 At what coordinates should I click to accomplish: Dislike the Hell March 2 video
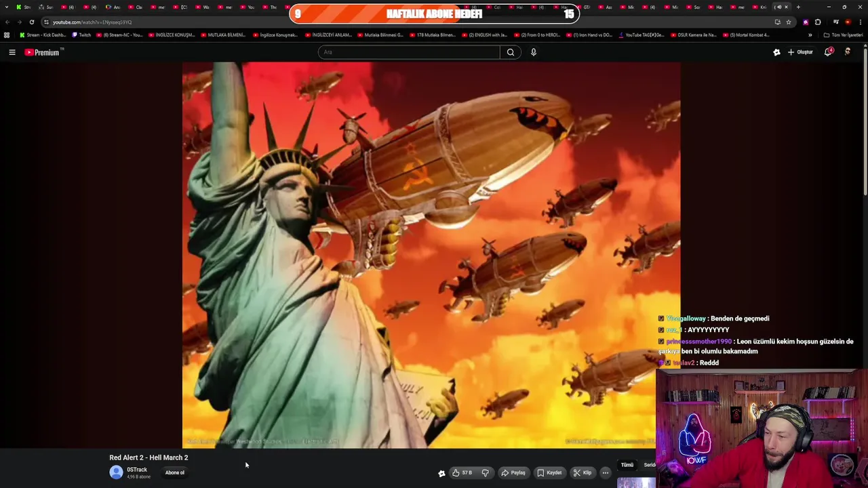pyautogui.click(x=485, y=473)
